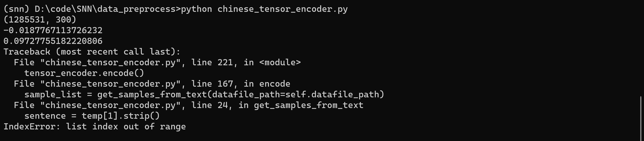Click the "<module>" text in traceback
The height and width of the screenshot is (141, 644).
(280, 63)
